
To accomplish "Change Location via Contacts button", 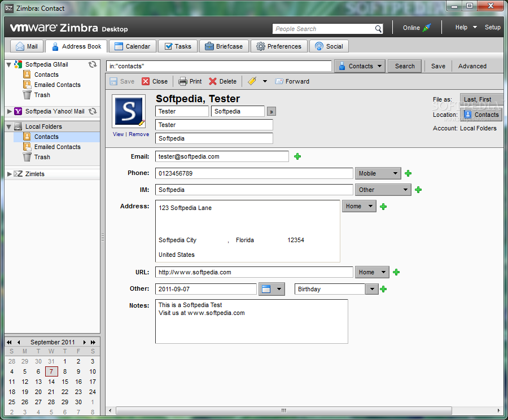I will 481,115.
